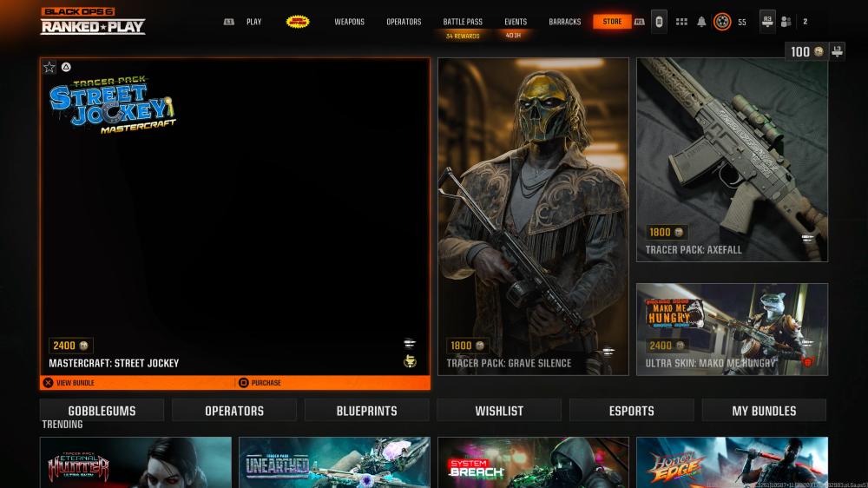Click the yellow event badge in nav bar

[x=298, y=22]
